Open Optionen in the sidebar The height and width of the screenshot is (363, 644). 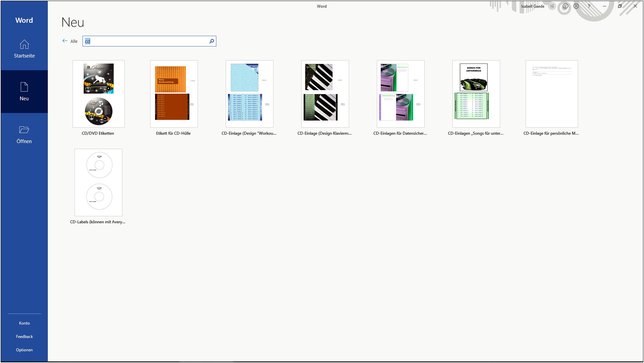24,350
